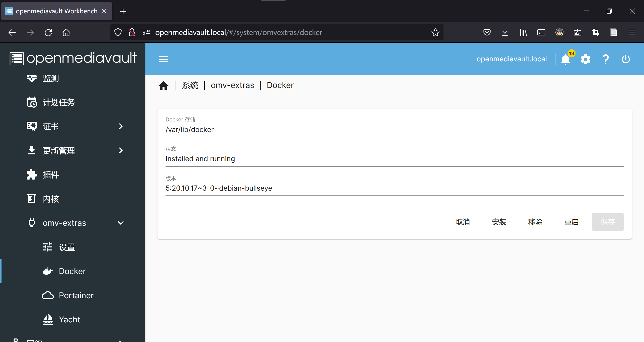This screenshot has width=644, height=342.
Task: Toggle the sidebar hamburger menu
Action: [x=164, y=59]
